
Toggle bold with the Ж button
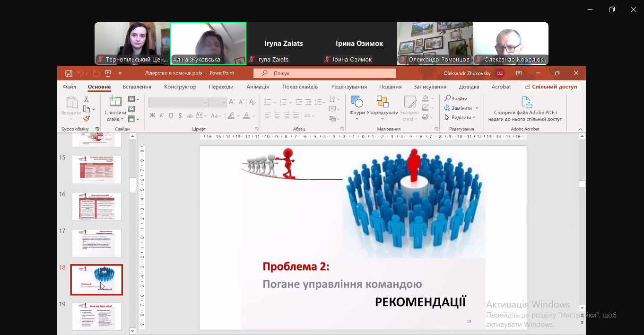pyautogui.click(x=152, y=115)
